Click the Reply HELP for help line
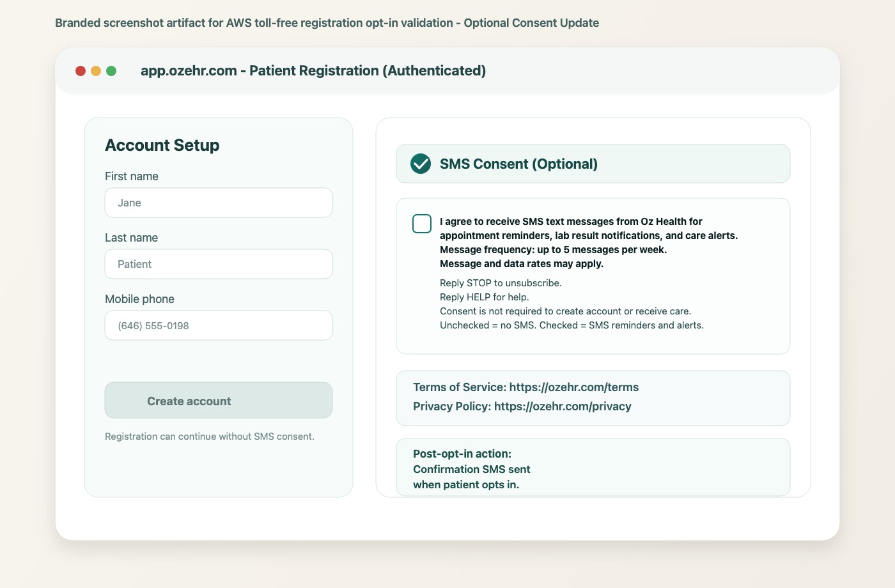This screenshot has height=588, width=895. pos(484,297)
